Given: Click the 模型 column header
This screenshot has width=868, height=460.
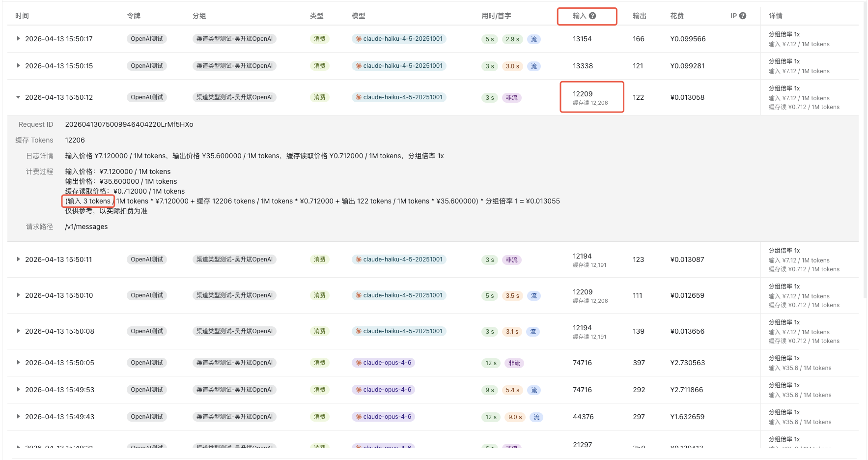Looking at the screenshot, I should pos(358,16).
